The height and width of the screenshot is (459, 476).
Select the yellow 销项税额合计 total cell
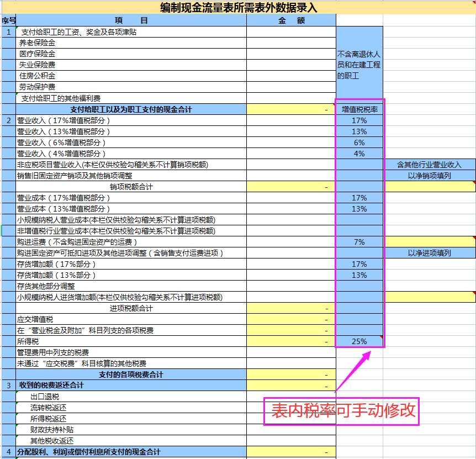(x=292, y=187)
